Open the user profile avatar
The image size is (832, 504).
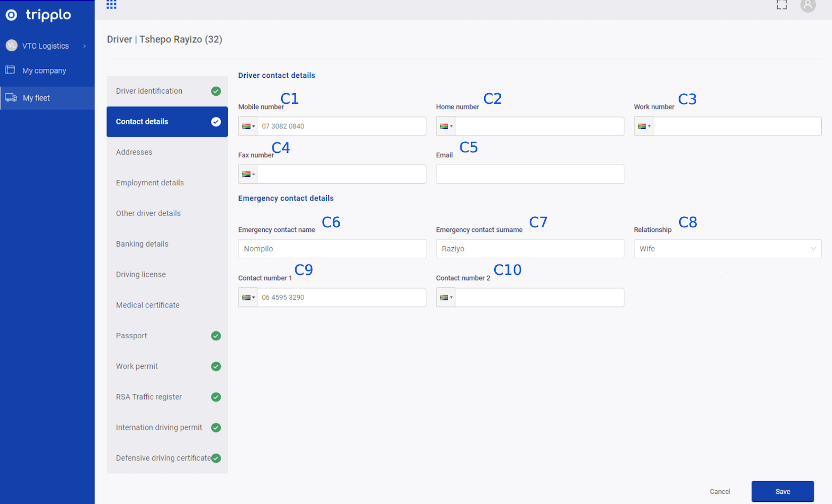click(808, 5)
